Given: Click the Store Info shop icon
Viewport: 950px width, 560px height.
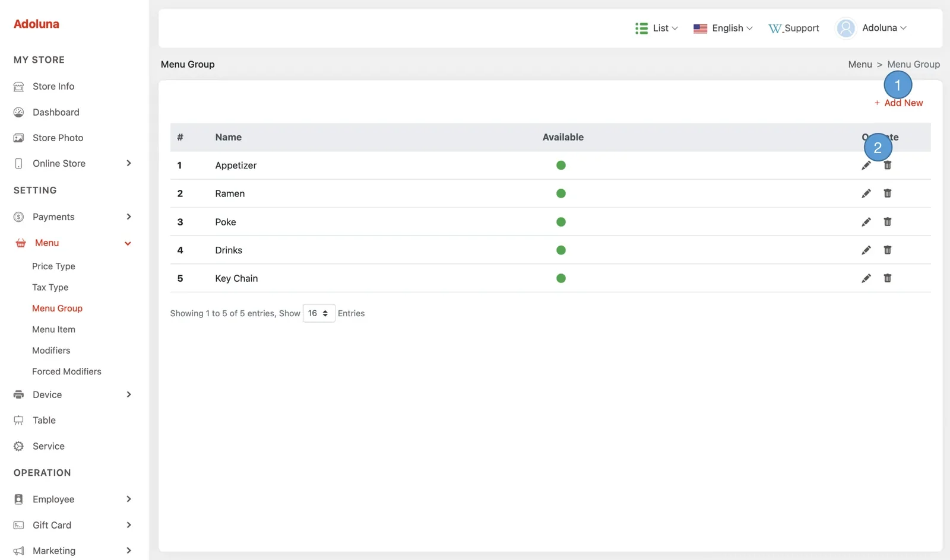Looking at the screenshot, I should 19,87.
